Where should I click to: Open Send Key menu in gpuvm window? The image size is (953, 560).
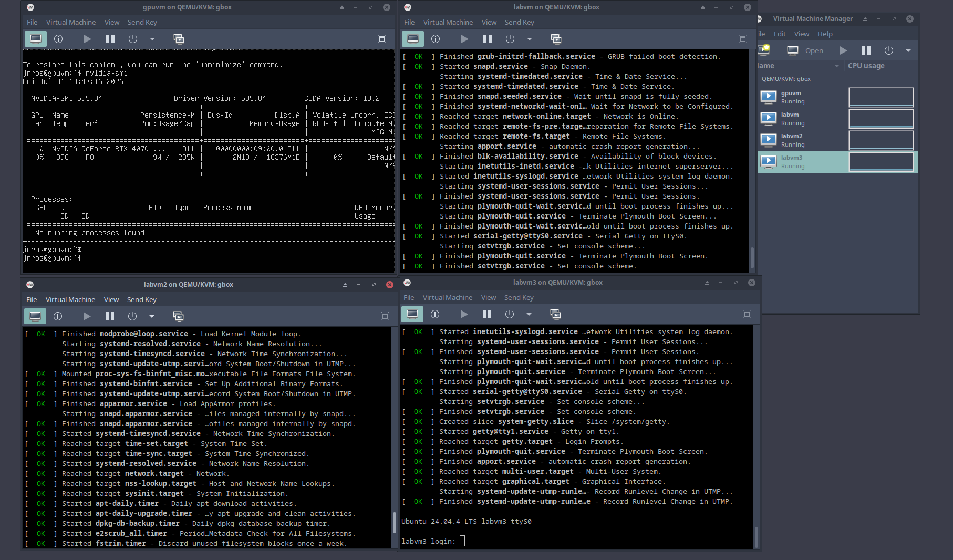click(142, 22)
